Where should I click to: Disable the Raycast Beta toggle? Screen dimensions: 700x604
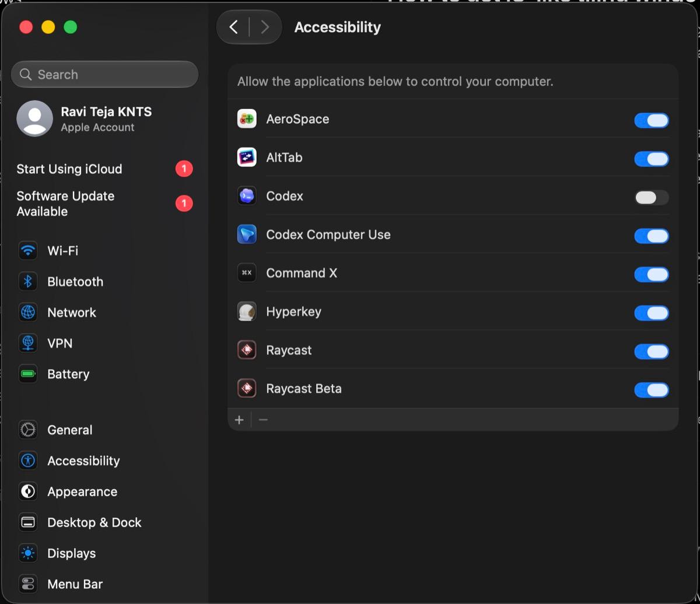[x=652, y=389]
